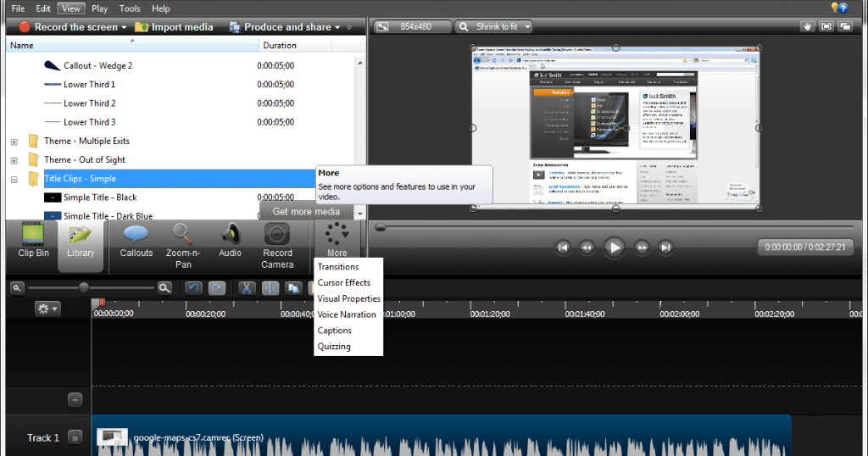Screen dimensions: 868x456
Task: Select Transitions from the More menu
Action: (338, 267)
